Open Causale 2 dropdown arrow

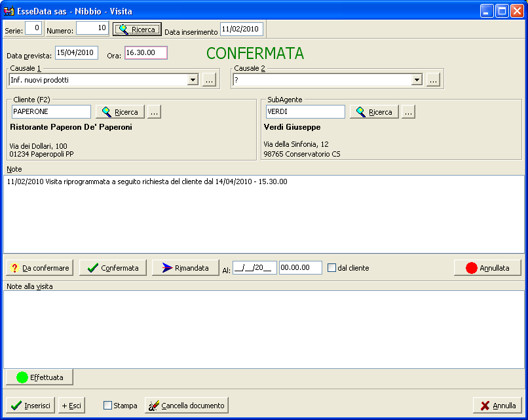click(417, 80)
